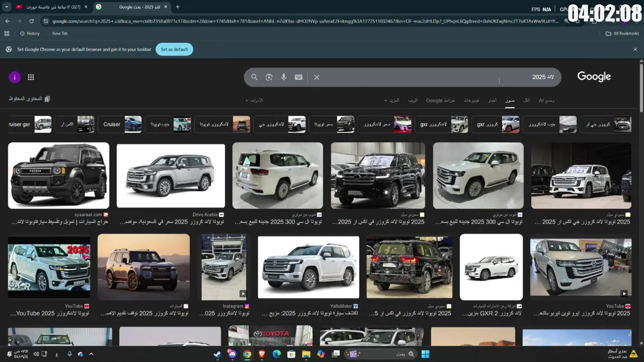Open site information icon in address bar
The height and width of the screenshot is (362, 644).
click(x=46, y=21)
